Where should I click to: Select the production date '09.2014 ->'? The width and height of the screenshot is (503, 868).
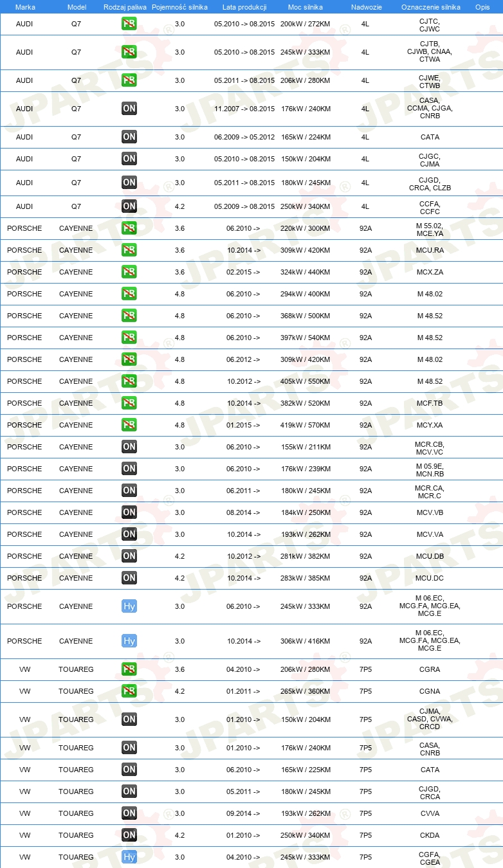[x=244, y=813]
